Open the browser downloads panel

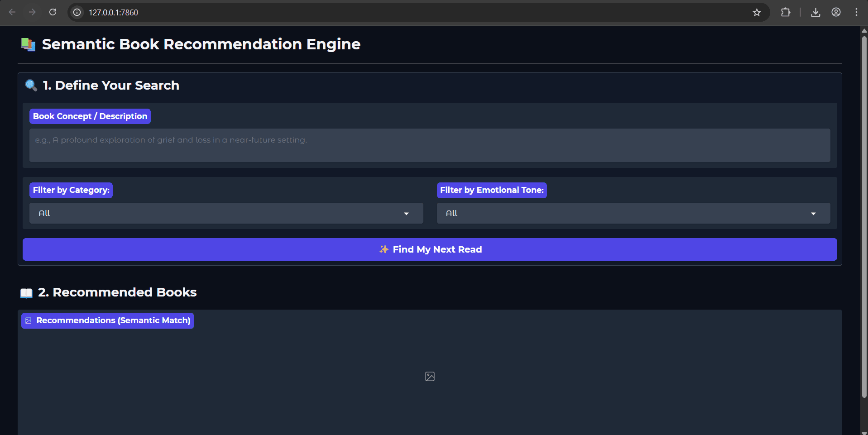coord(816,12)
